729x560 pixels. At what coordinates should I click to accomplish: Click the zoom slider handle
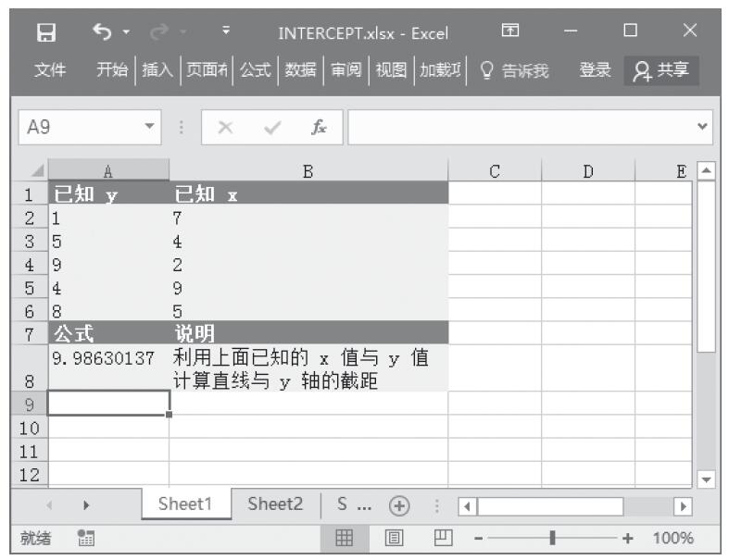click(553, 538)
